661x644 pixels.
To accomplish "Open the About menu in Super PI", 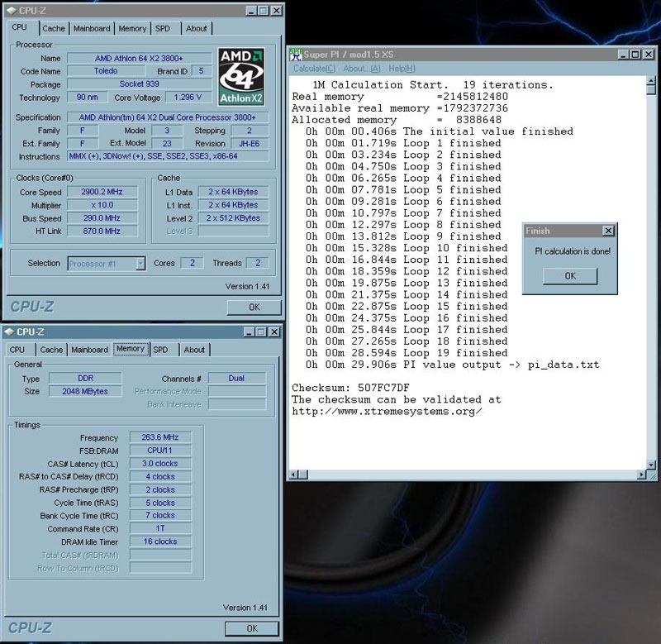I will click(362, 69).
